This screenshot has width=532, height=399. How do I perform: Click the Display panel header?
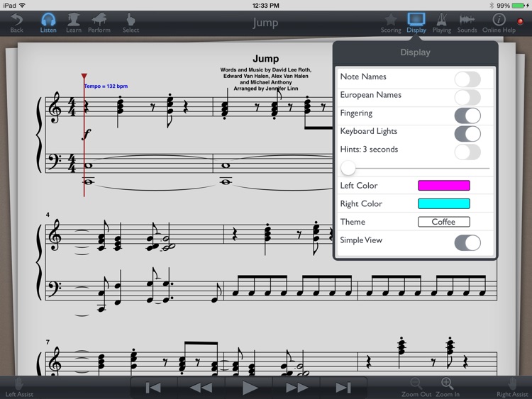pos(415,52)
